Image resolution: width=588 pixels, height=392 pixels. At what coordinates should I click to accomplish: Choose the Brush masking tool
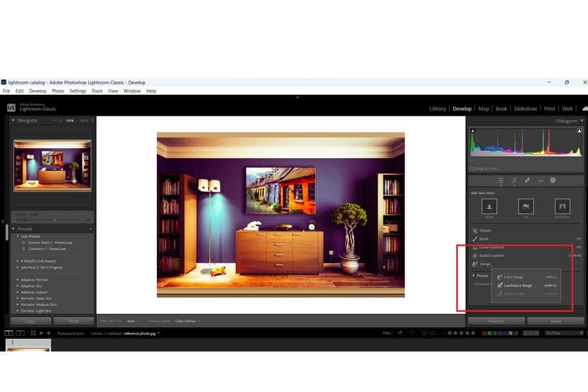[x=484, y=239]
